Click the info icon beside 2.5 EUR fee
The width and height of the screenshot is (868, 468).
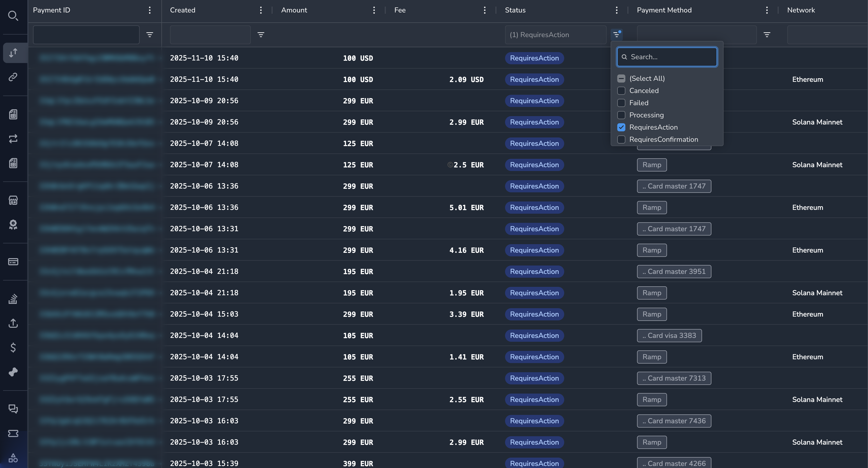pos(450,165)
